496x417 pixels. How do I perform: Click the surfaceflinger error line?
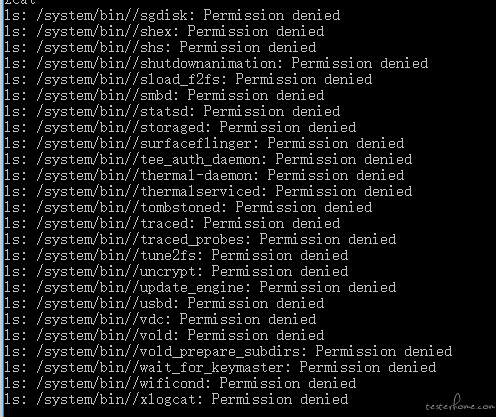[204, 144]
